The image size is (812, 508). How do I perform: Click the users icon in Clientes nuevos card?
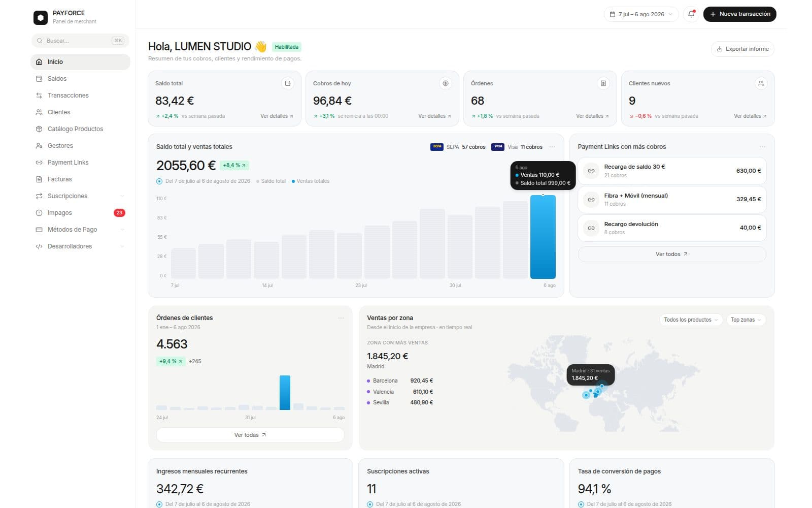761,83
